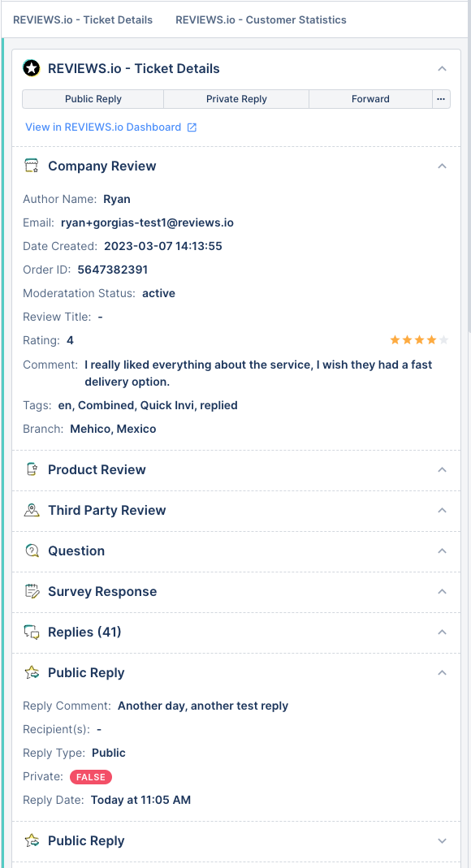Screen dimensions: 471x868
Task: Expand the last collapsed Public Reply chevron
Action: pyautogui.click(x=442, y=841)
